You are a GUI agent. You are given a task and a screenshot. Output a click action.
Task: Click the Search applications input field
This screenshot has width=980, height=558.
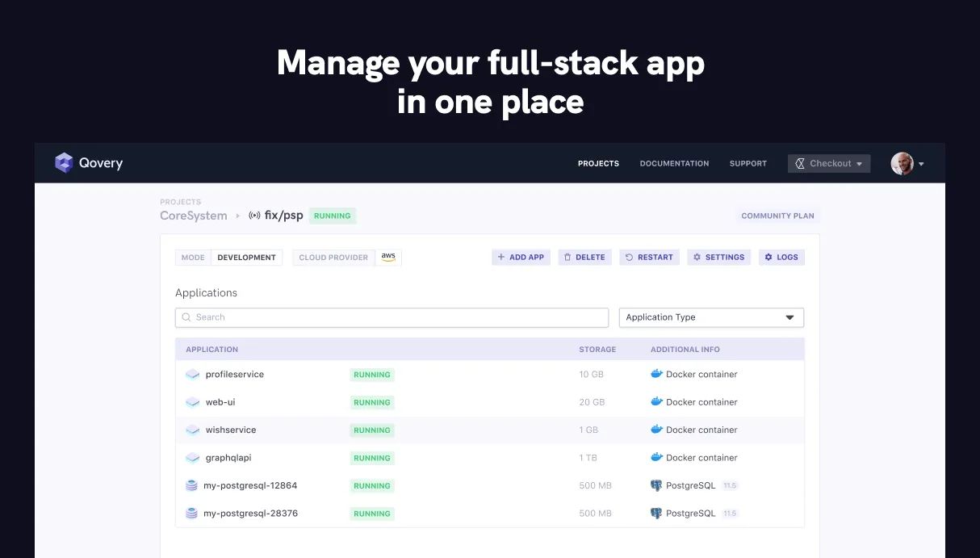[392, 317]
